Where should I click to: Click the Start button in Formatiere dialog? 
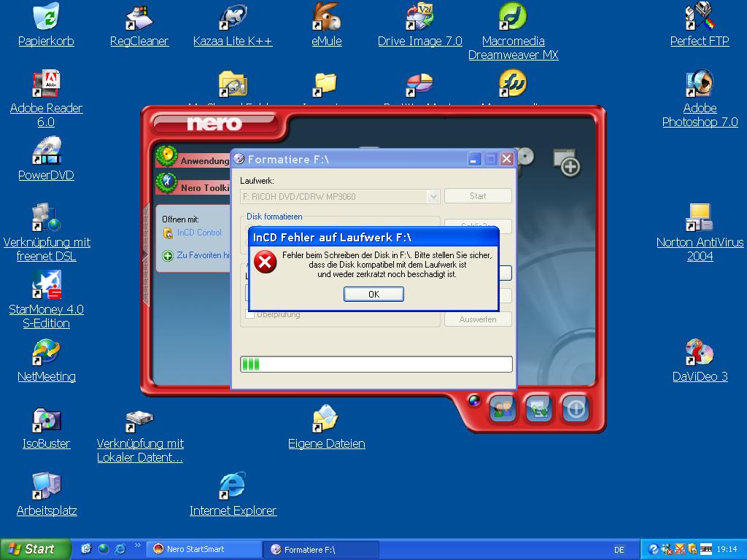(x=478, y=196)
